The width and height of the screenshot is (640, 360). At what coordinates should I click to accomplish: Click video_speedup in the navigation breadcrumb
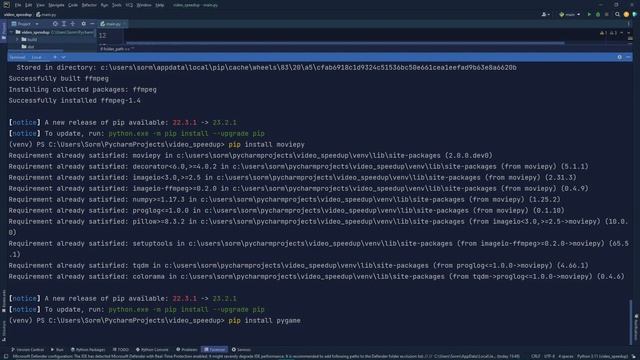(x=18, y=15)
